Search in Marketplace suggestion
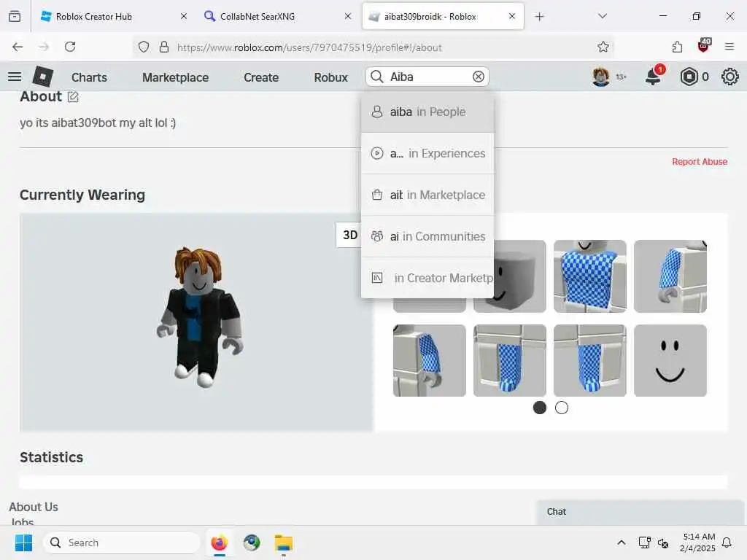This screenshot has height=560, width=747. 427,195
